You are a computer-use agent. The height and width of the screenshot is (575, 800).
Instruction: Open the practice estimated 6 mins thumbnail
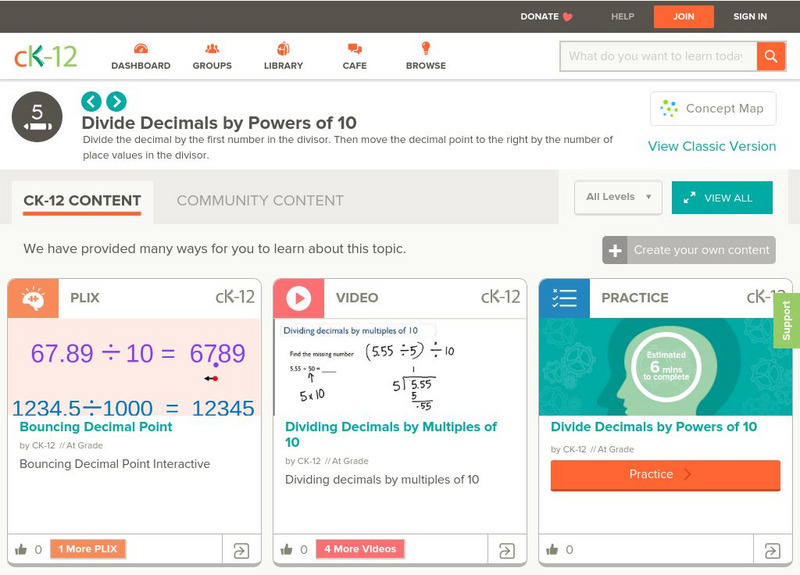pos(665,367)
